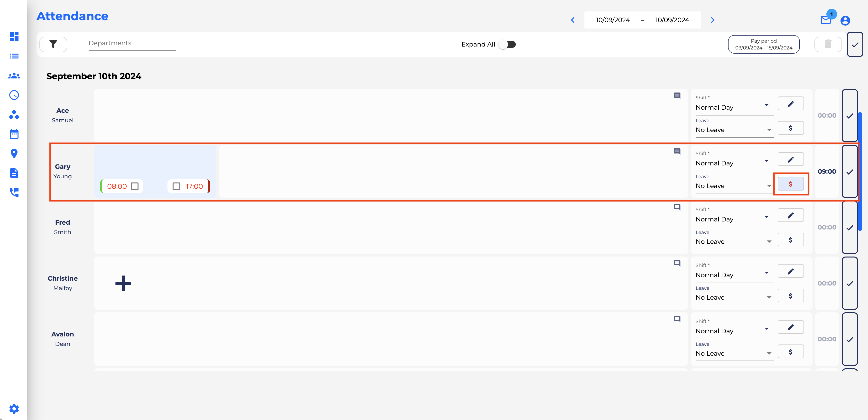
Task: Click the Pay period button
Action: click(x=764, y=44)
